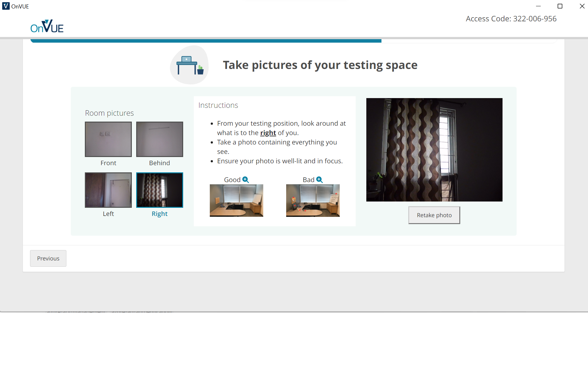Select the Front room picture thumbnail

coord(108,139)
